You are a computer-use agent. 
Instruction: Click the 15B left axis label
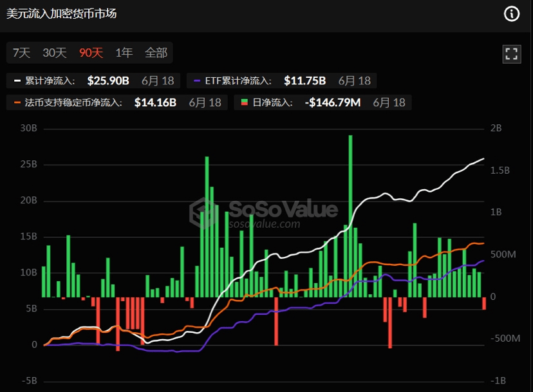pos(28,237)
